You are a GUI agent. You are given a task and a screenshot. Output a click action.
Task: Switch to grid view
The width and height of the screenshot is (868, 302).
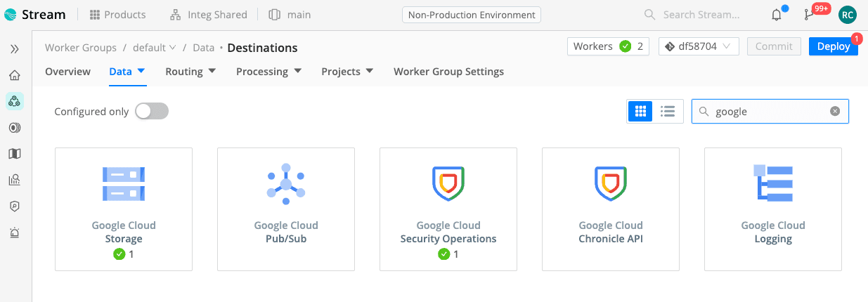point(640,111)
